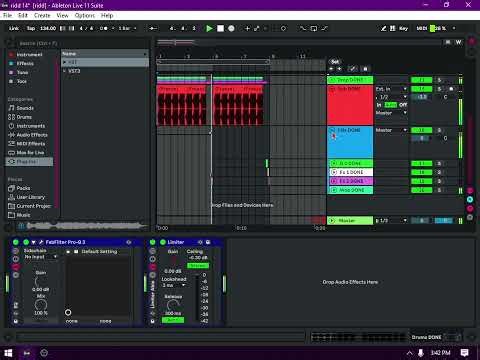
Task: Open Sub DONE output Master dropdown
Action: point(392,113)
